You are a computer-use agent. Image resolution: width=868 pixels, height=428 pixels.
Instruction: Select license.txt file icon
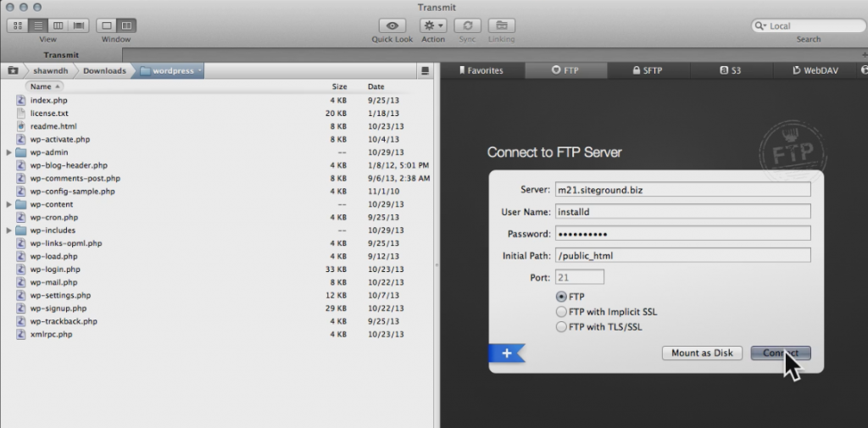tap(21, 113)
